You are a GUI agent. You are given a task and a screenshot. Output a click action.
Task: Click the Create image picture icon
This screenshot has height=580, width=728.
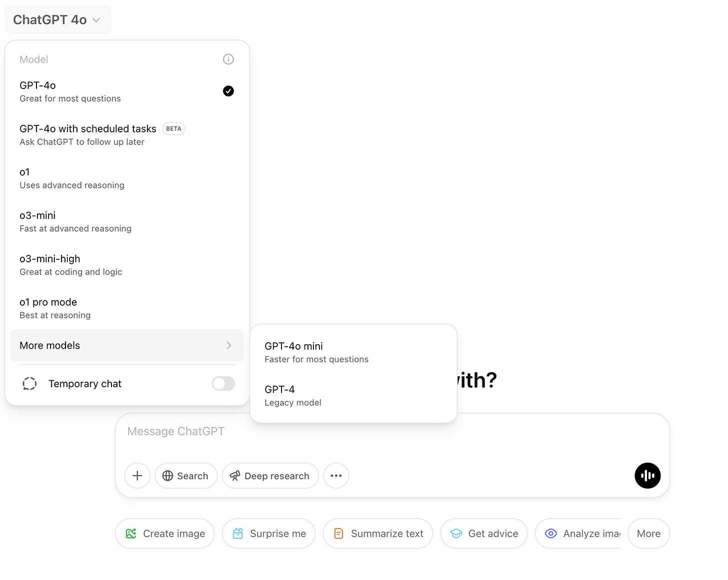(x=131, y=534)
